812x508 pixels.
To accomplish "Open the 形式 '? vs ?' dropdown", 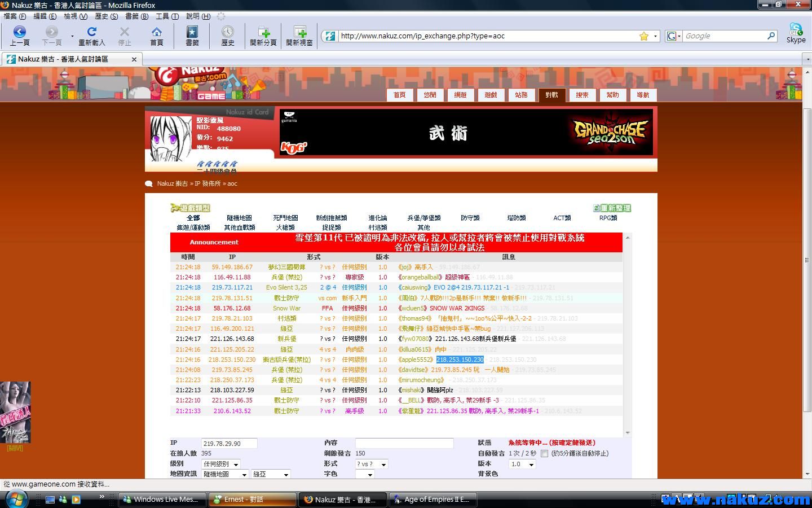I will tap(372, 464).
